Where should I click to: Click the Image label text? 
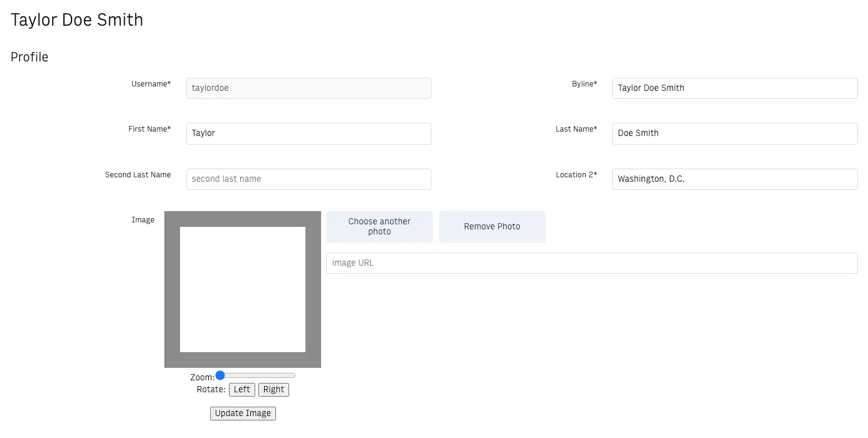click(x=143, y=220)
